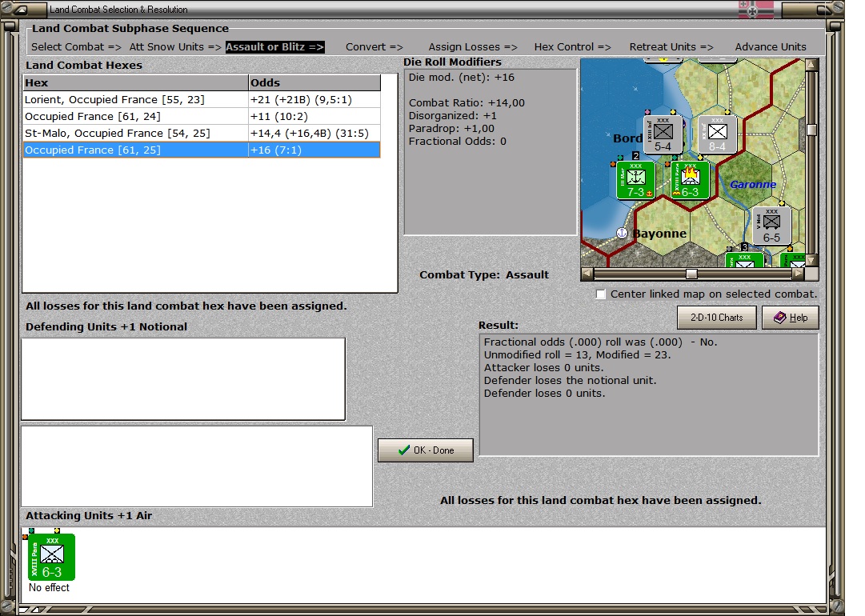
Task: Click the +16 (7:1) odds cell
Action: point(314,150)
